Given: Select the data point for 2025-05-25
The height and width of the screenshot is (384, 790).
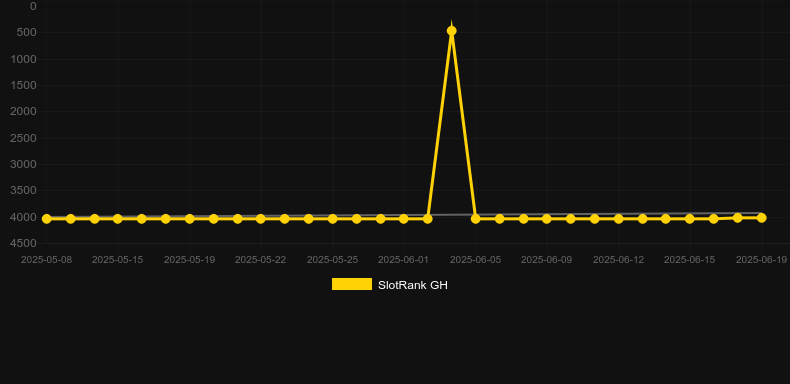Looking at the screenshot, I should [333, 219].
